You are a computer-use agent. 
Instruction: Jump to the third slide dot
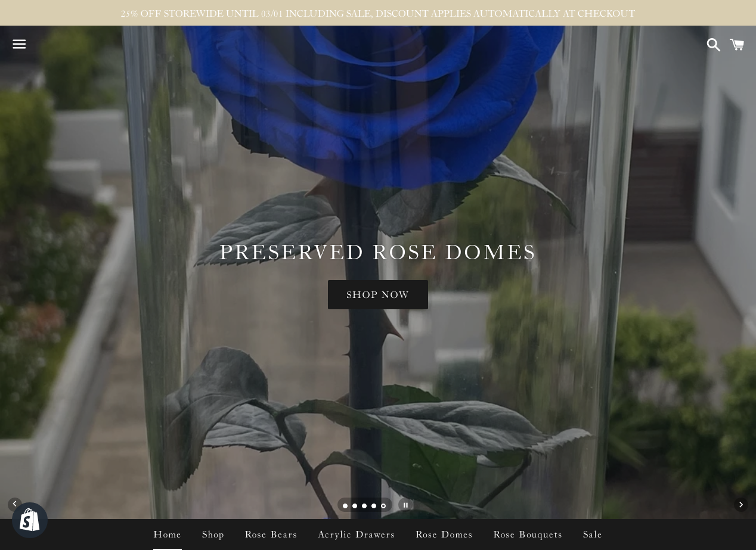pyautogui.click(x=364, y=506)
